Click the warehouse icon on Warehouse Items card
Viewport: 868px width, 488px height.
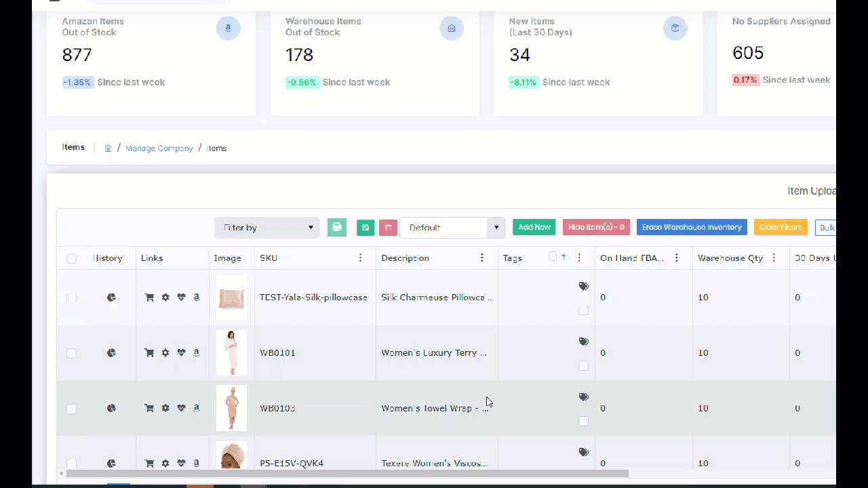451,28
